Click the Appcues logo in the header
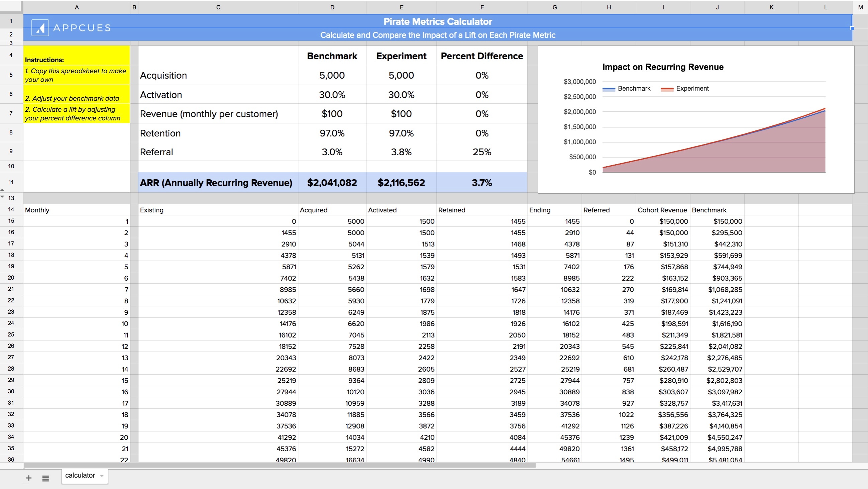The width and height of the screenshot is (868, 489). [x=71, y=28]
